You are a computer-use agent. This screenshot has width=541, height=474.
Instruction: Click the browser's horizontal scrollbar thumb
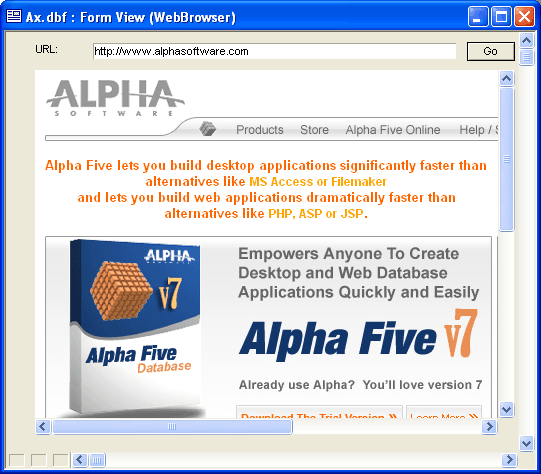172,427
